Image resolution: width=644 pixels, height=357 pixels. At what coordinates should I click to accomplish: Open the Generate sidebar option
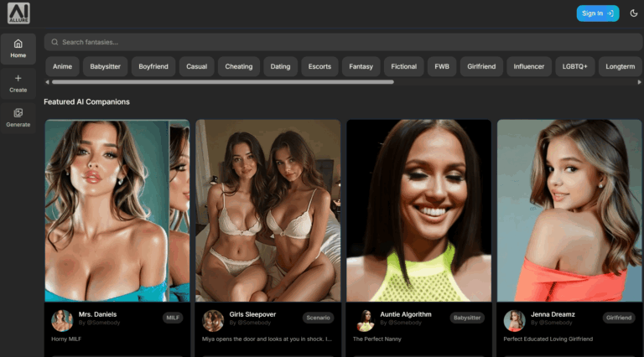[18, 118]
